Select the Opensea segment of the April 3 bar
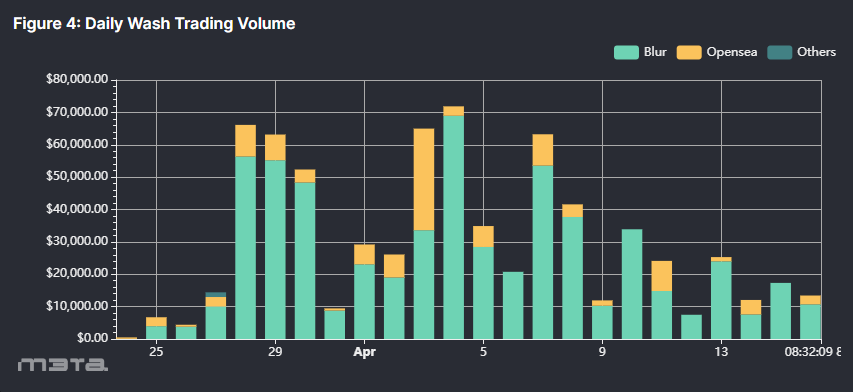 424,179
